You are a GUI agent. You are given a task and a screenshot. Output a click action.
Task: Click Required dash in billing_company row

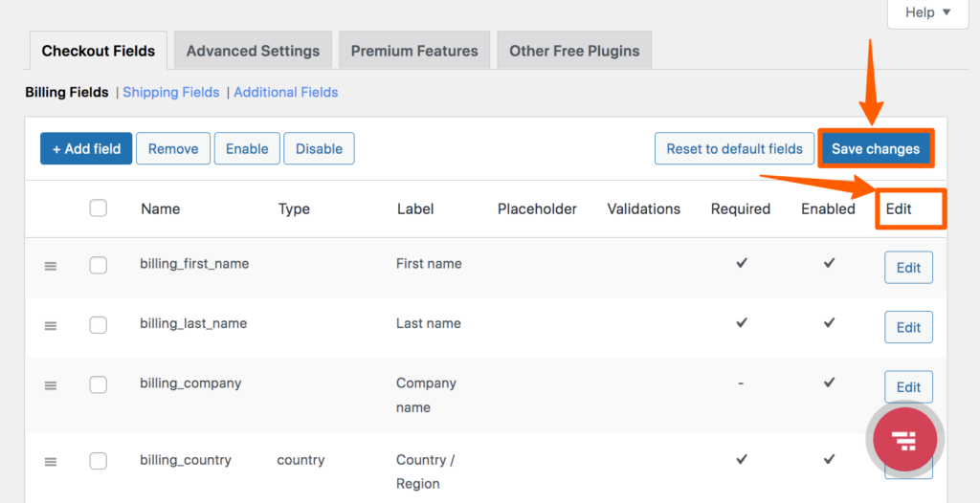(x=741, y=383)
